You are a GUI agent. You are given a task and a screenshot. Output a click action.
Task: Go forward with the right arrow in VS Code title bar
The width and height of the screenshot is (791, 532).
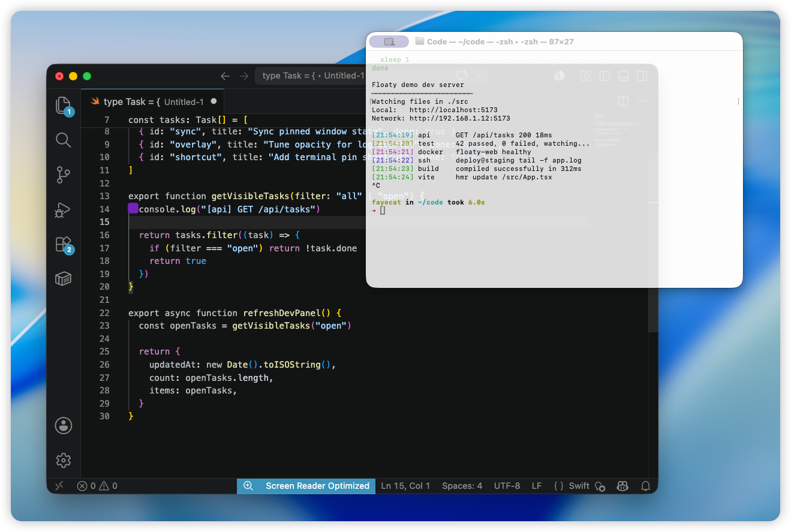244,76
